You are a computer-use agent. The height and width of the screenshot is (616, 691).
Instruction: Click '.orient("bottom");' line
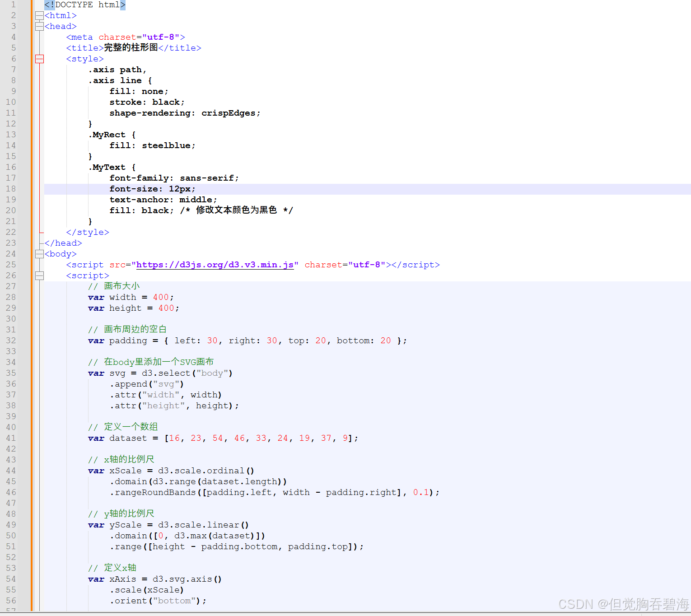tap(158, 601)
